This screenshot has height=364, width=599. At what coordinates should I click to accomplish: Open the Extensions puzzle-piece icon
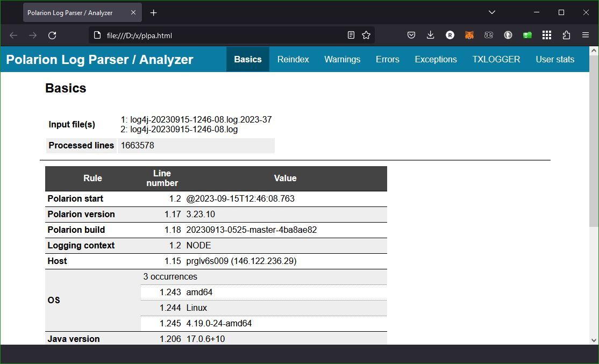(x=566, y=35)
